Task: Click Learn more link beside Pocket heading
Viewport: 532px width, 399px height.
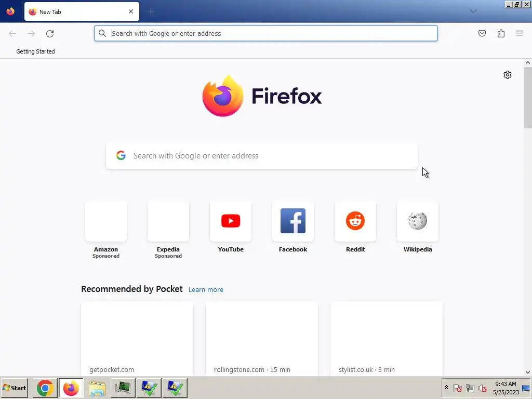Action: (x=206, y=290)
